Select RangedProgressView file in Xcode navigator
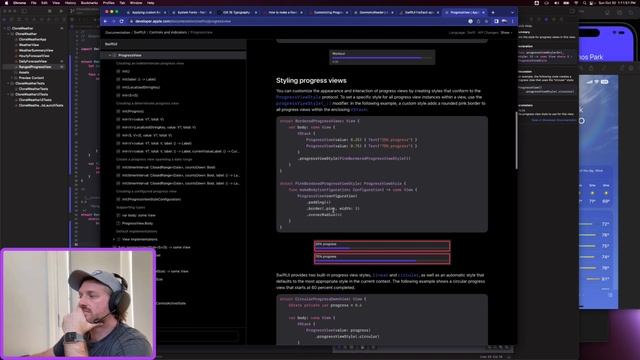The image size is (640, 360). 35,67
